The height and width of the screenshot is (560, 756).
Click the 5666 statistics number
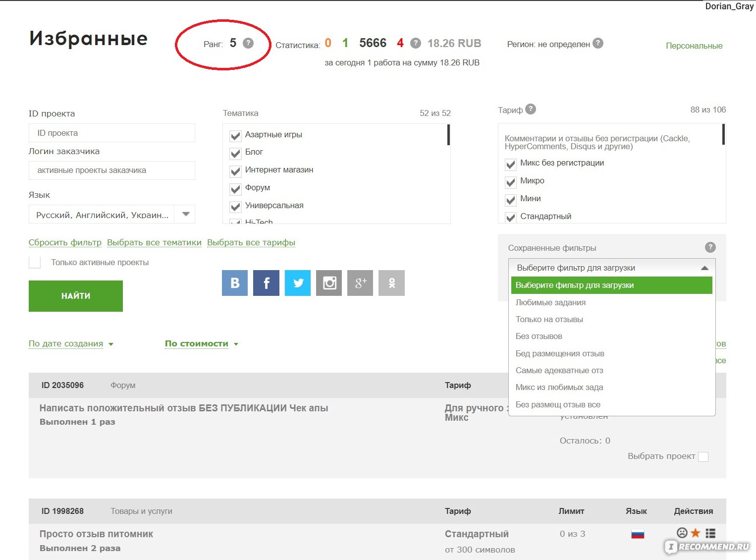[373, 43]
